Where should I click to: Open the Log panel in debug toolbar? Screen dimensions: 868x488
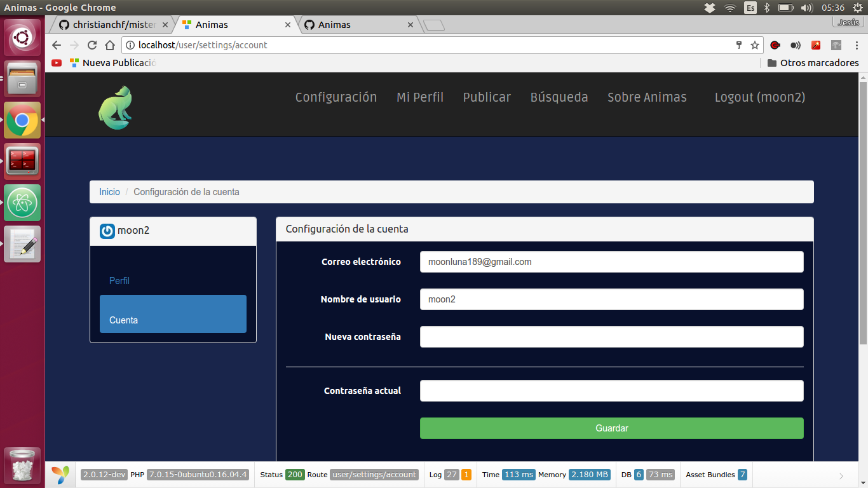click(x=451, y=475)
